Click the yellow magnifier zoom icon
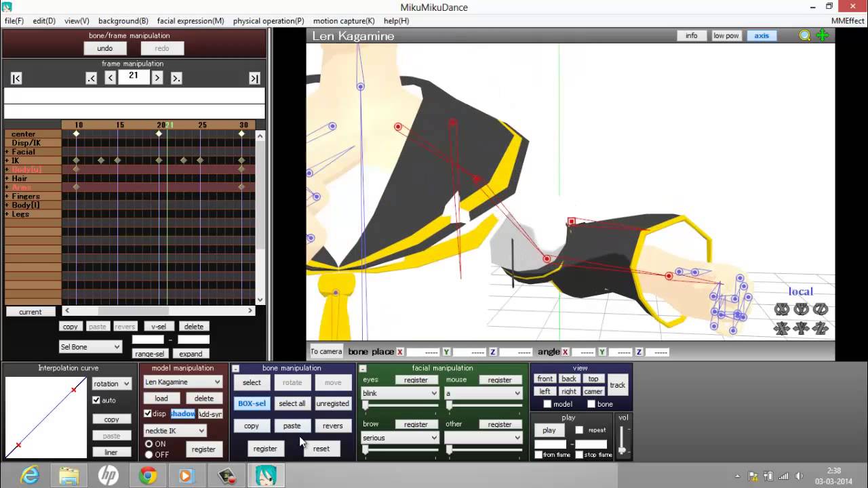This screenshot has height=488, width=868. (805, 36)
